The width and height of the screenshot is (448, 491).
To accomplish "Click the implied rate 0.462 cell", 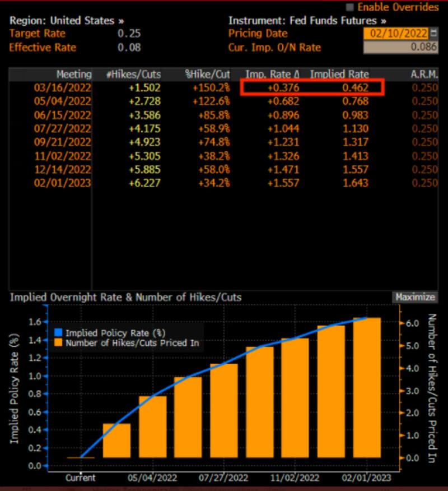I will (356, 87).
